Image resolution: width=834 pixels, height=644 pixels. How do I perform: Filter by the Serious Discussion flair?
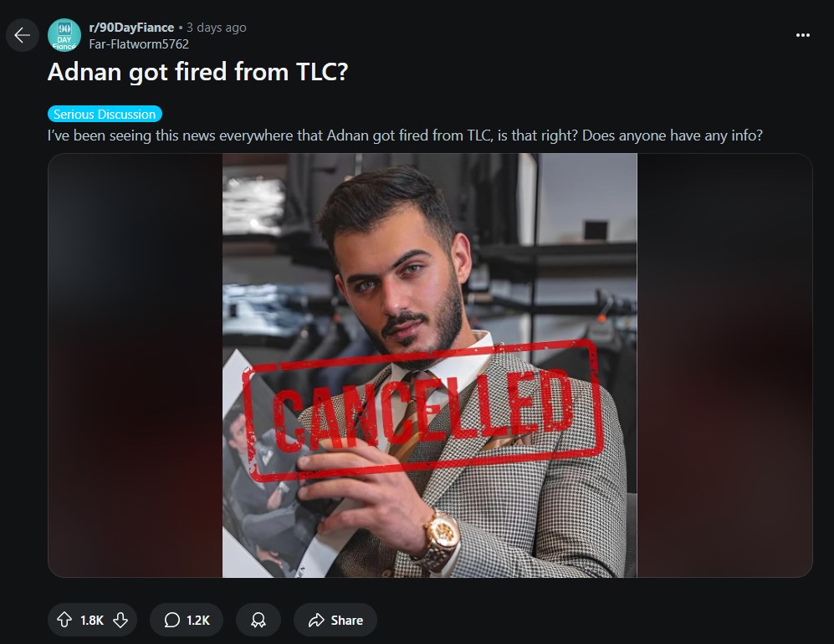point(105,114)
